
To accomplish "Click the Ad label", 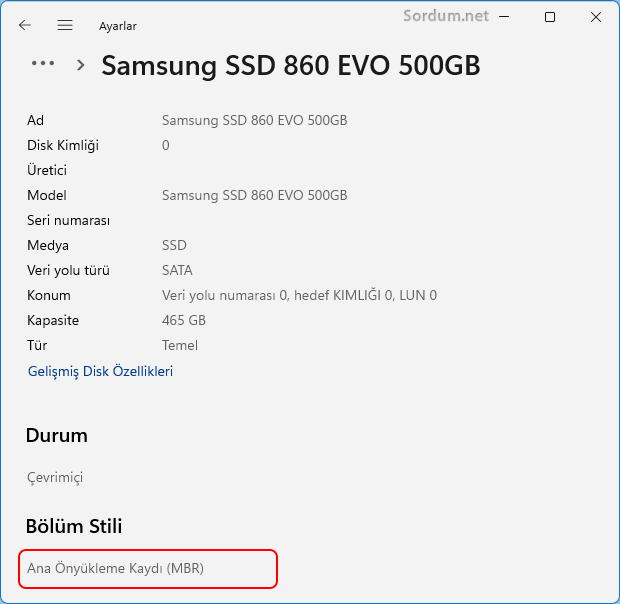I will (x=35, y=120).
